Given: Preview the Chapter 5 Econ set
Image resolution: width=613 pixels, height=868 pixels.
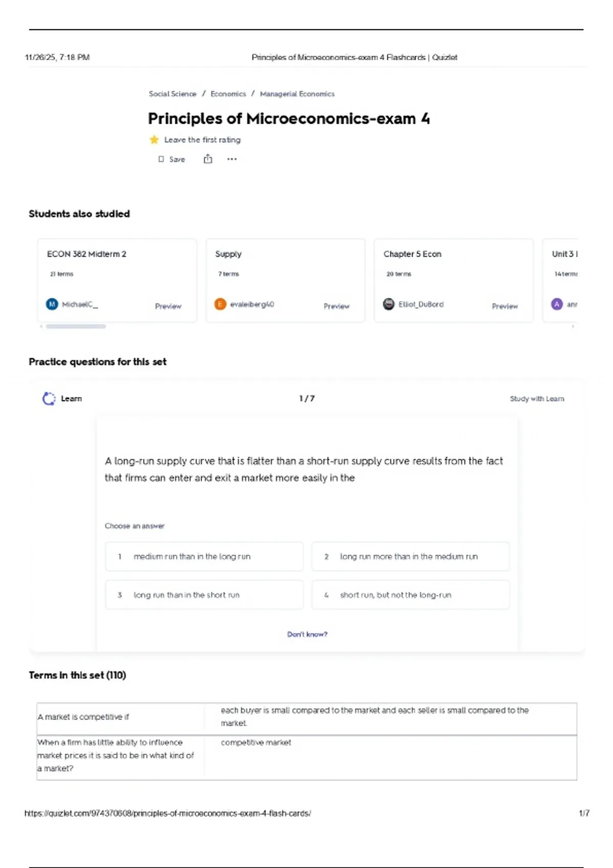Looking at the screenshot, I should coord(505,306).
